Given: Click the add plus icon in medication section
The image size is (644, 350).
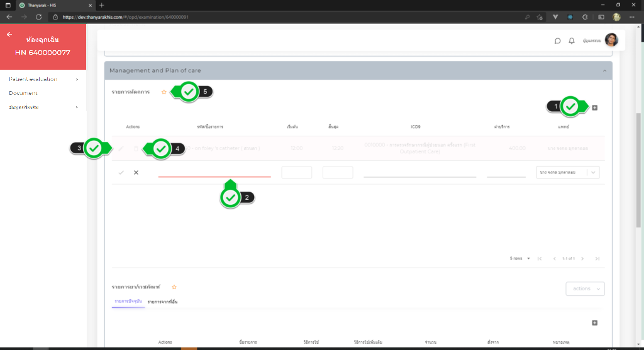Looking at the screenshot, I should pyautogui.click(x=595, y=323).
